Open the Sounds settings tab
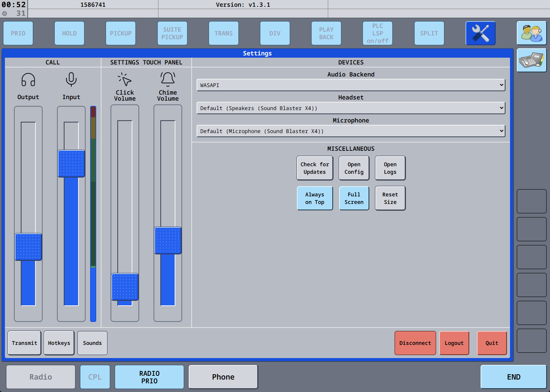 [x=92, y=343]
